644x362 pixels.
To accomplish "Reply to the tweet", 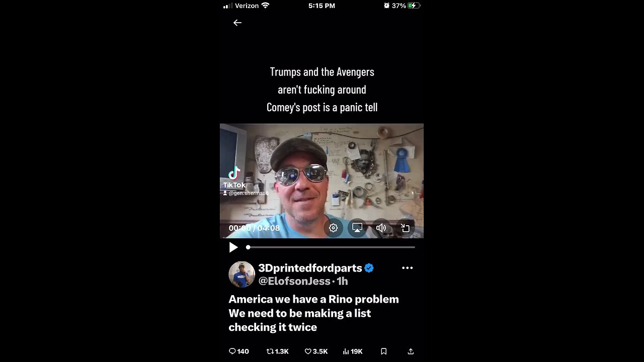I will tap(238, 351).
